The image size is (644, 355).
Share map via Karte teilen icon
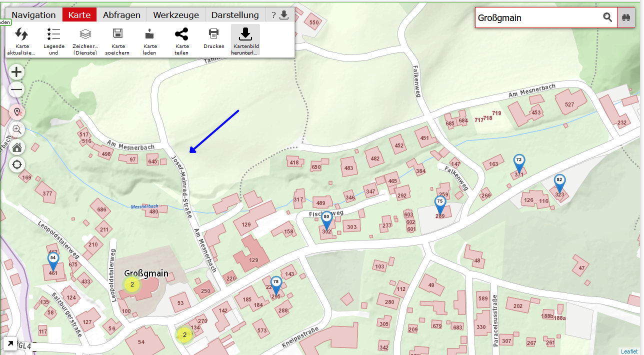181,34
